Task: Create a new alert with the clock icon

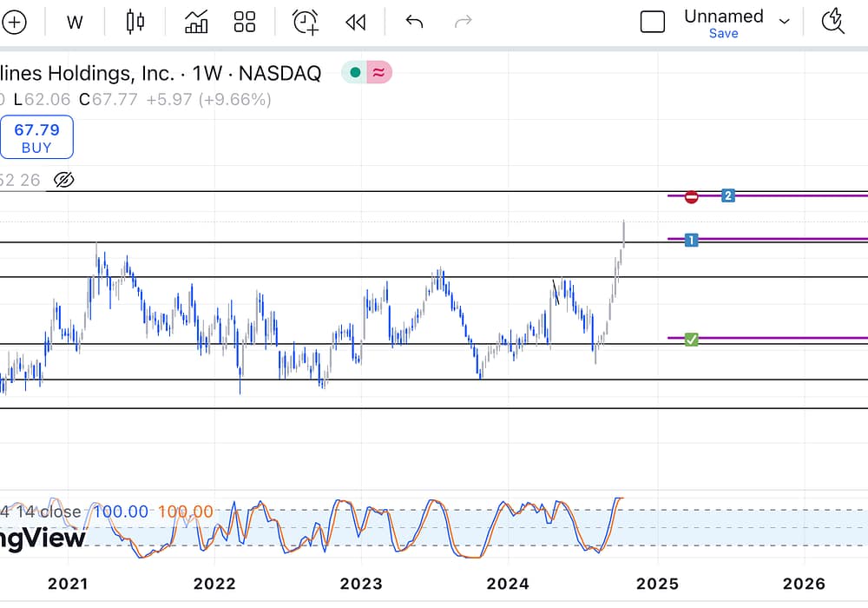Action: click(x=306, y=23)
